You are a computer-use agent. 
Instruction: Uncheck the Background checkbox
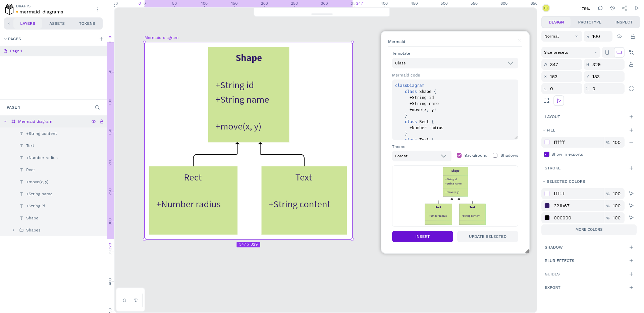coord(459,155)
